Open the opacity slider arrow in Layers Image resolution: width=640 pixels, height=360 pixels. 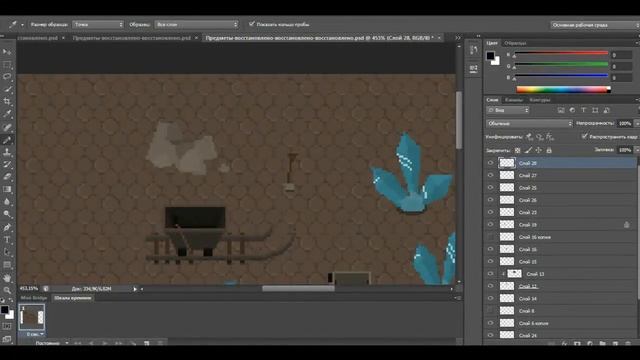click(x=636, y=123)
